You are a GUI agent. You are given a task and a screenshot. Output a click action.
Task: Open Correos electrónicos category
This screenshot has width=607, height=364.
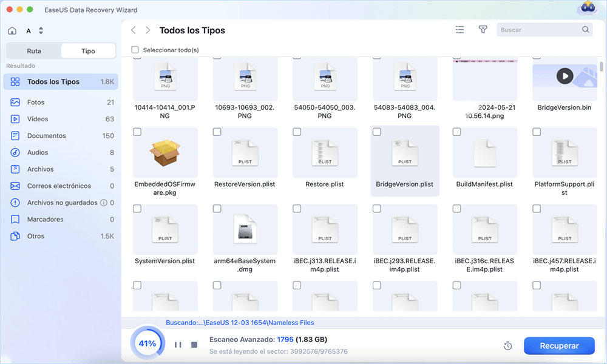coord(61,186)
